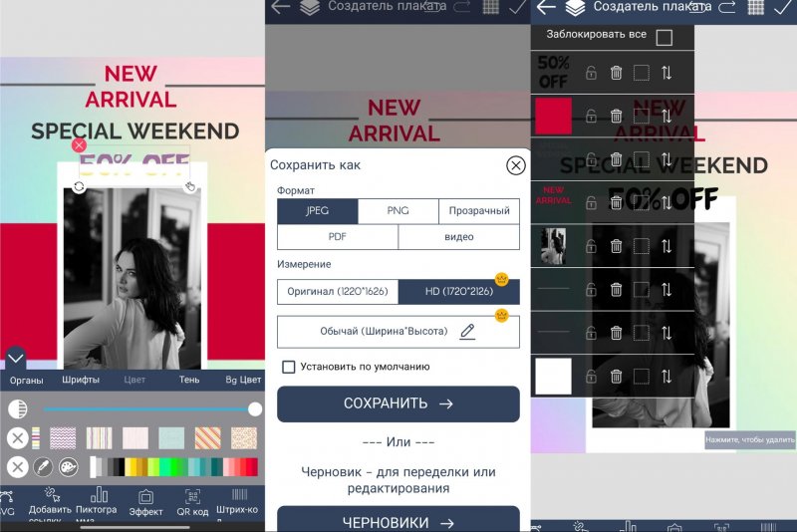Enable Установить по умолчанию checkbox
Viewport: 797px width, 532px height.
point(289,367)
